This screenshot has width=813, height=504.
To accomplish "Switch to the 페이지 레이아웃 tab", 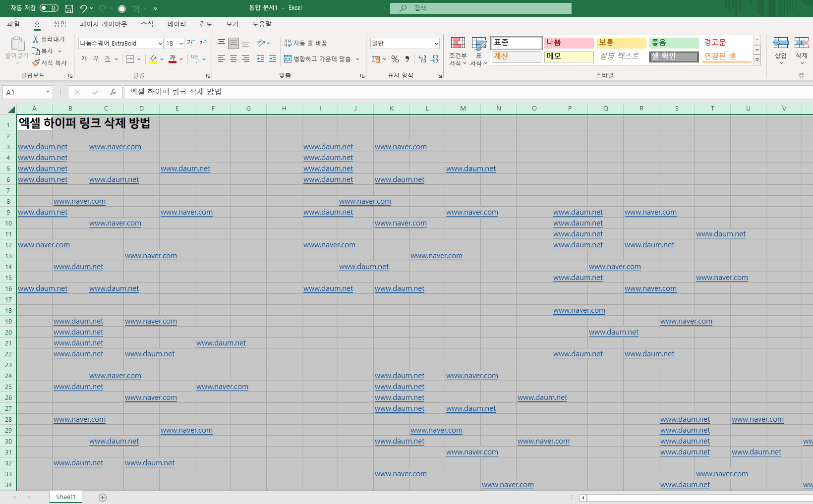I will click(104, 24).
